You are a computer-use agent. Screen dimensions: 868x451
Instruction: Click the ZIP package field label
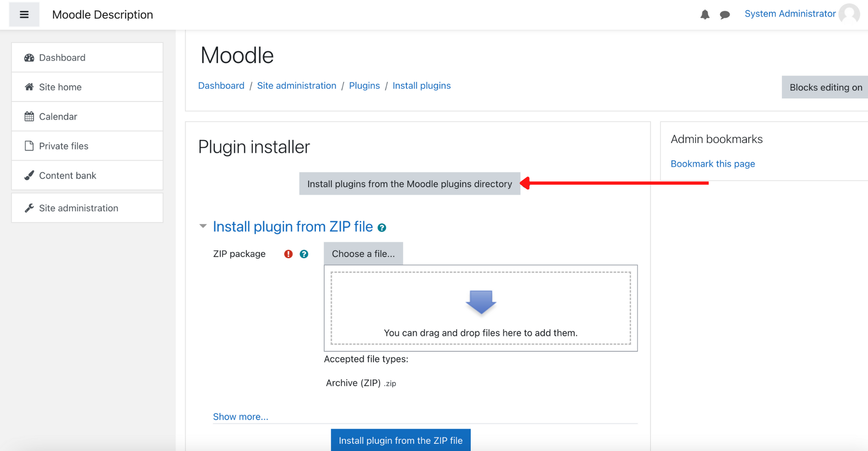click(x=239, y=254)
